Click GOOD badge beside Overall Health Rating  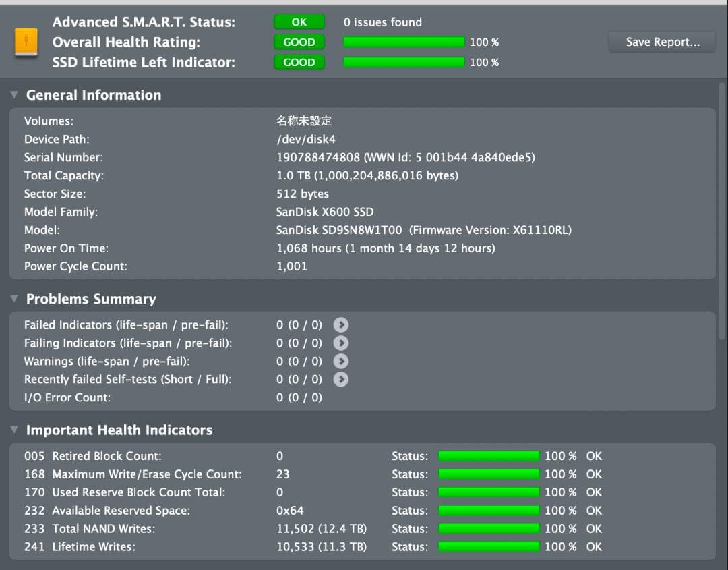(x=299, y=42)
